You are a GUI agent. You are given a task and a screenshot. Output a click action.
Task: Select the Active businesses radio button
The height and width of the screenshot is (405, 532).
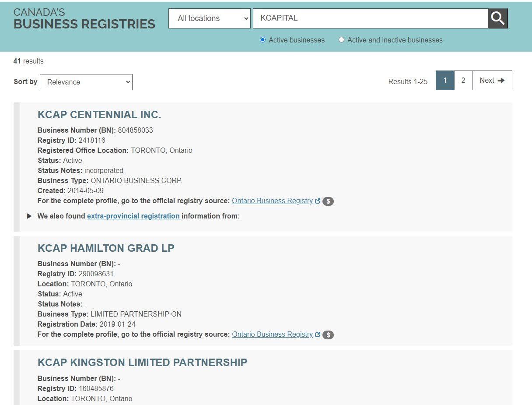point(262,40)
